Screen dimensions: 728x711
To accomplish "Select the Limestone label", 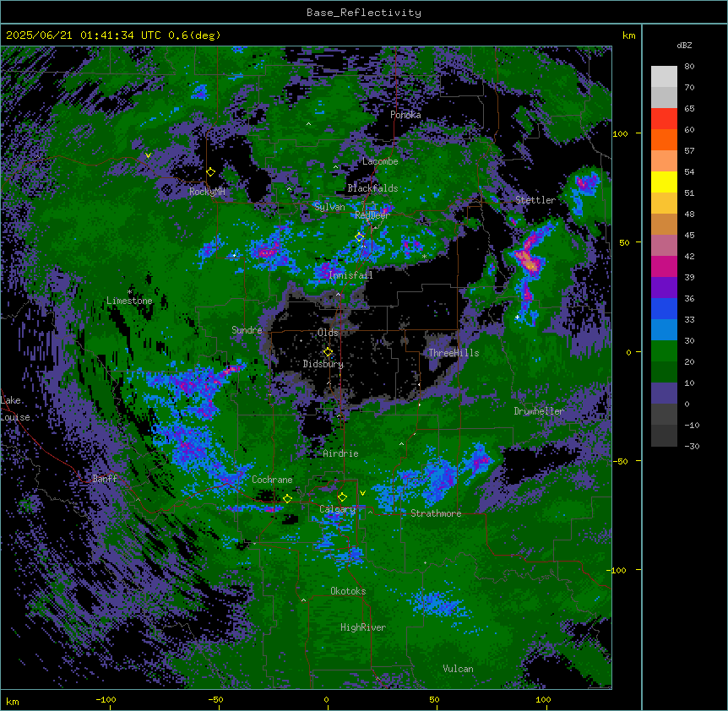I will (x=129, y=301).
